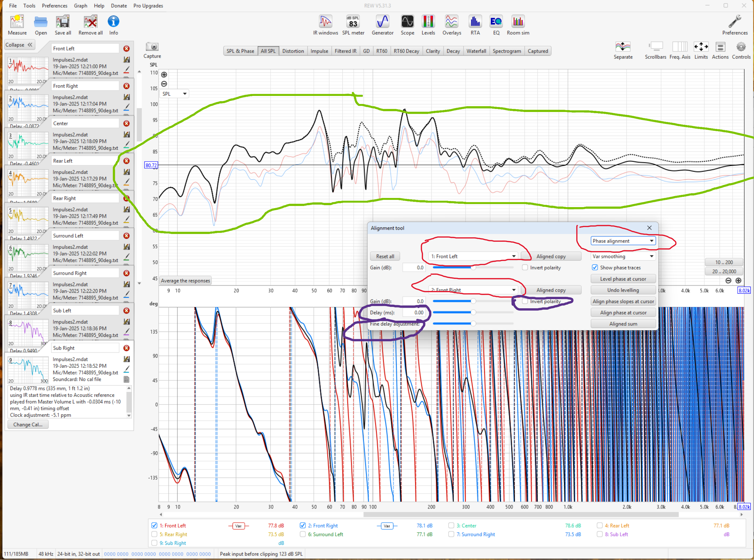Open the 2: Front Right selector dropdown
Image resolution: width=754 pixels, height=560 pixels.
pos(473,290)
